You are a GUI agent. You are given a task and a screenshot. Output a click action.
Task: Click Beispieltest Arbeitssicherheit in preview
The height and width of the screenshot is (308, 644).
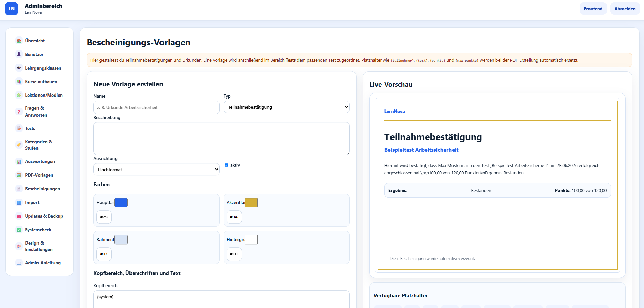coord(421,150)
